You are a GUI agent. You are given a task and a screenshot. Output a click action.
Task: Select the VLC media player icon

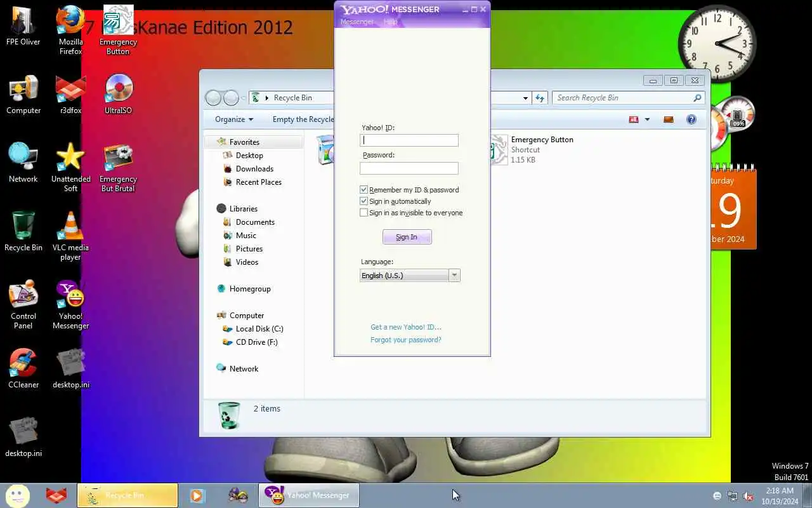pyautogui.click(x=70, y=236)
